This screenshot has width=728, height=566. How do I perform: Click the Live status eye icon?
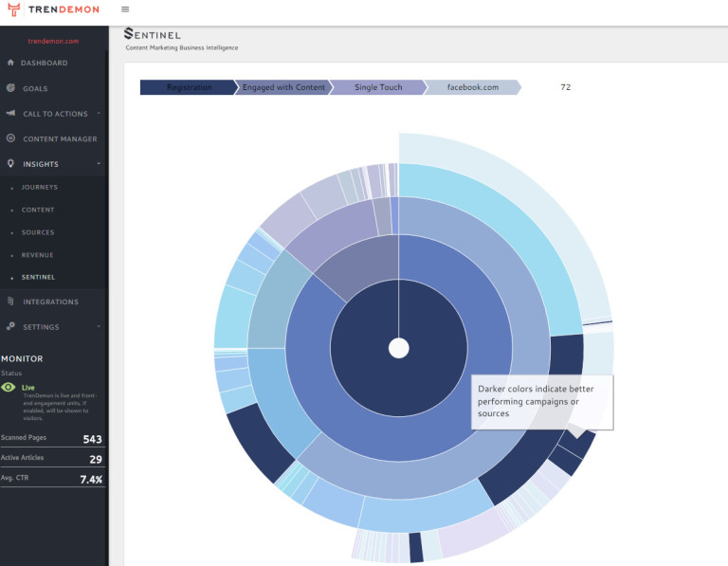pyautogui.click(x=9, y=387)
